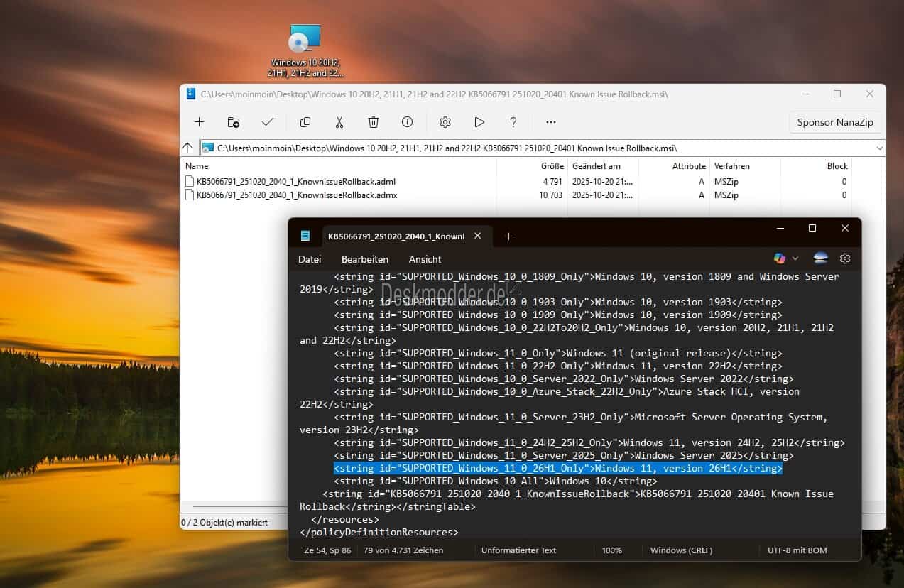The height and width of the screenshot is (588, 904).
Task: Open the Datei menu in Notepad
Action: pos(309,259)
